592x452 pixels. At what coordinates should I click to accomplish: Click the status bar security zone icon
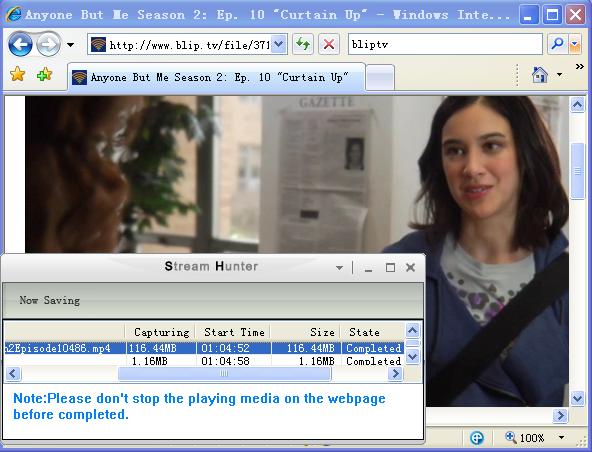[x=477, y=438]
